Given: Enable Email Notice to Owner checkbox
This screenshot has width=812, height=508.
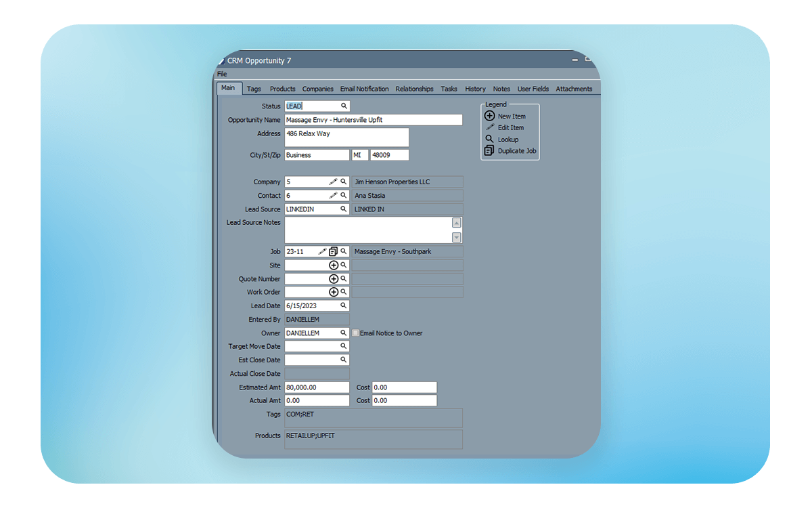Looking at the screenshot, I should pos(356,333).
